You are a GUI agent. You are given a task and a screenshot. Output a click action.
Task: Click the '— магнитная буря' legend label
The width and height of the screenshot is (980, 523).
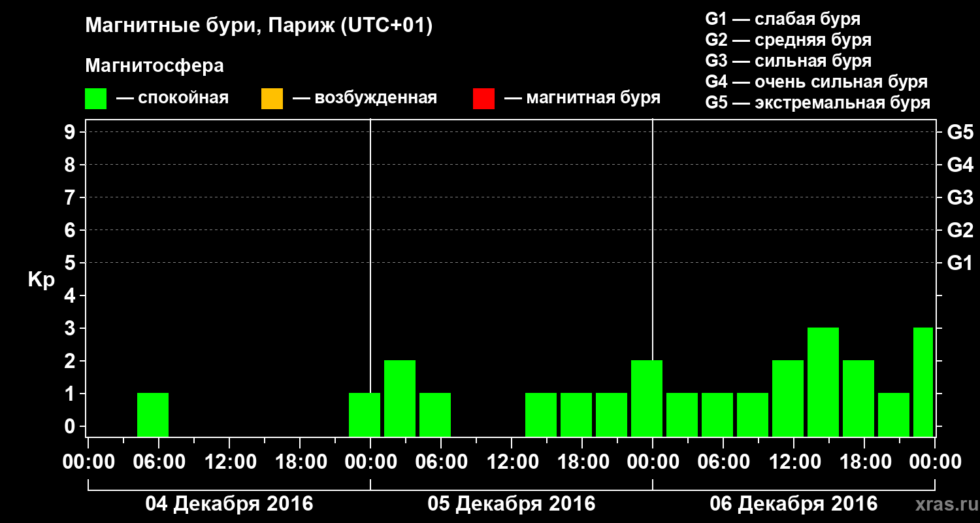pos(583,99)
